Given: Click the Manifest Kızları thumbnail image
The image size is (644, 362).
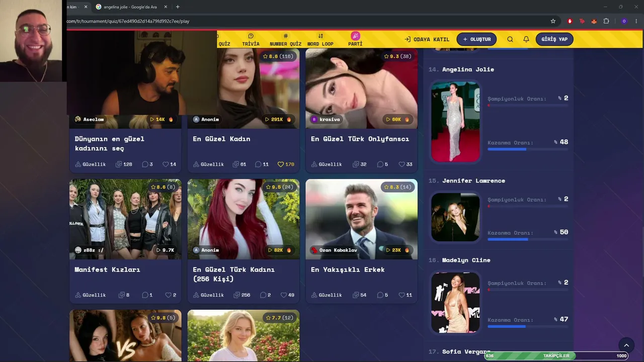Looking at the screenshot, I should [x=125, y=219].
